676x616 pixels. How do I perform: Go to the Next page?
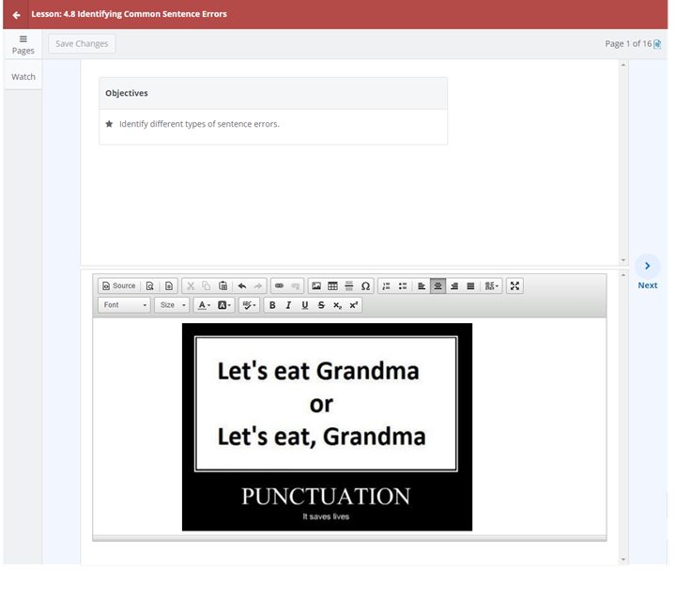click(648, 272)
